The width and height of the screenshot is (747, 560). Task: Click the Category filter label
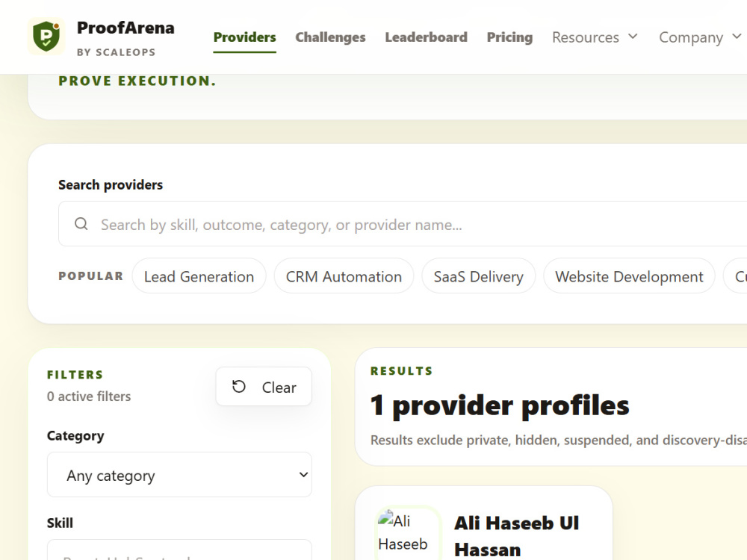tap(75, 436)
